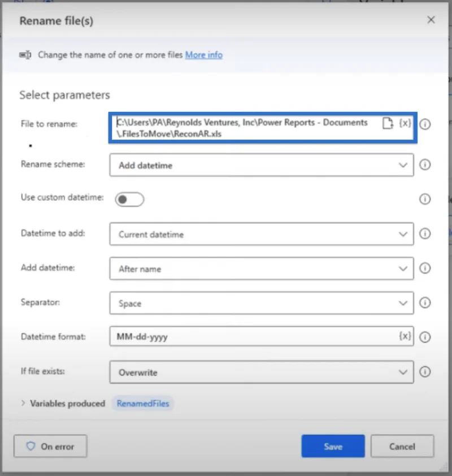Show info for File to rename
Screen dimensions: 452x476
(x=425, y=124)
